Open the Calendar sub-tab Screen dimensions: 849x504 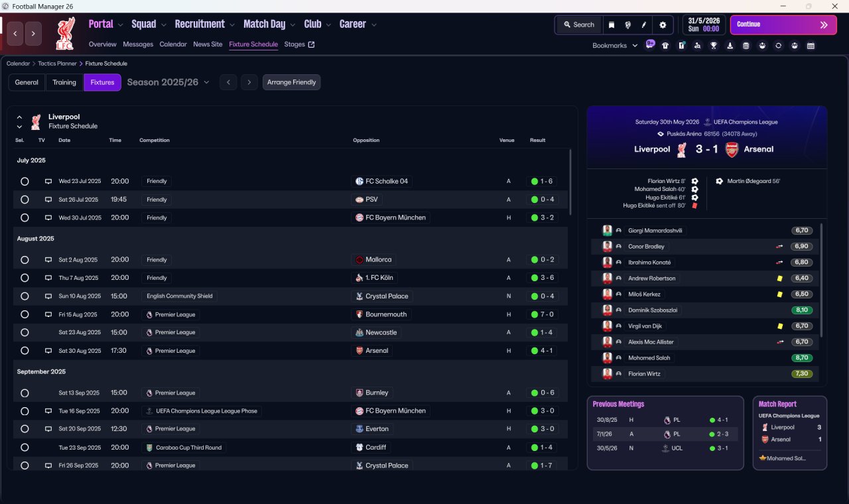pyautogui.click(x=173, y=44)
